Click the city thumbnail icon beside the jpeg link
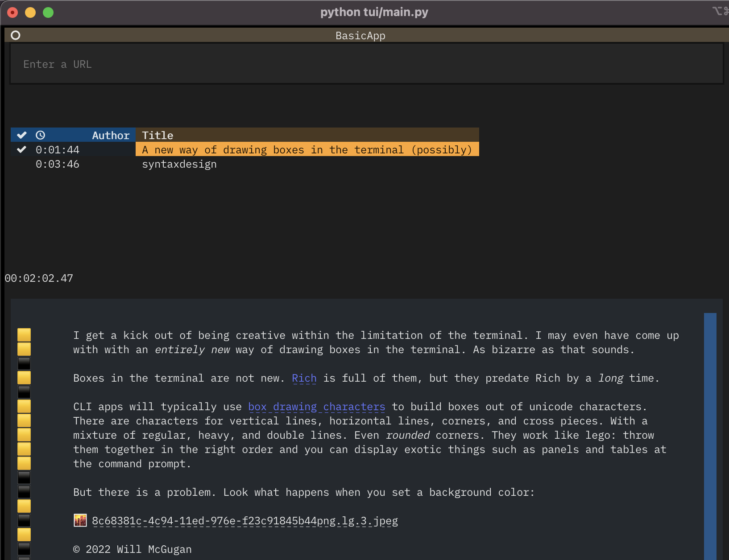This screenshot has width=729, height=560. pyautogui.click(x=80, y=520)
